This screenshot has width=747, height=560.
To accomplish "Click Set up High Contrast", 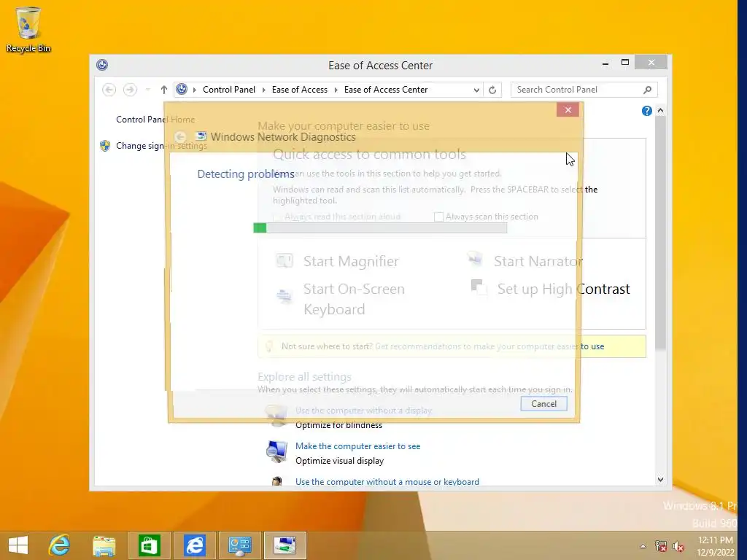I will (564, 289).
